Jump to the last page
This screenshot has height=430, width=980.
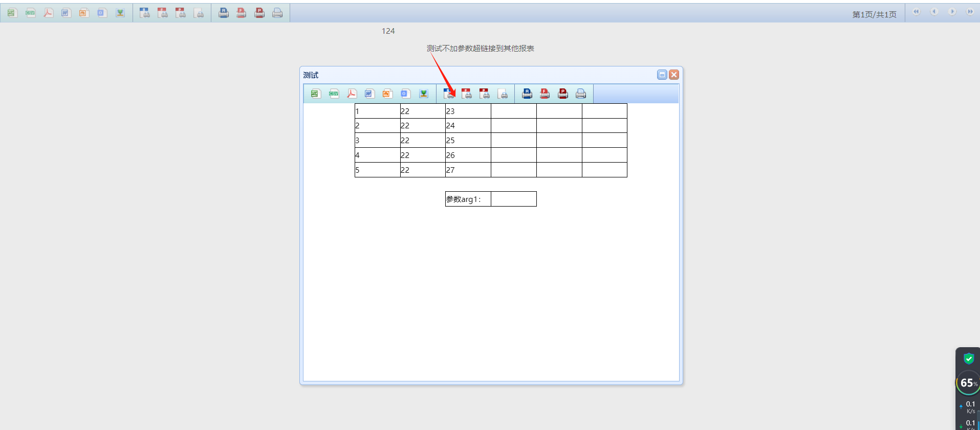click(x=970, y=12)
